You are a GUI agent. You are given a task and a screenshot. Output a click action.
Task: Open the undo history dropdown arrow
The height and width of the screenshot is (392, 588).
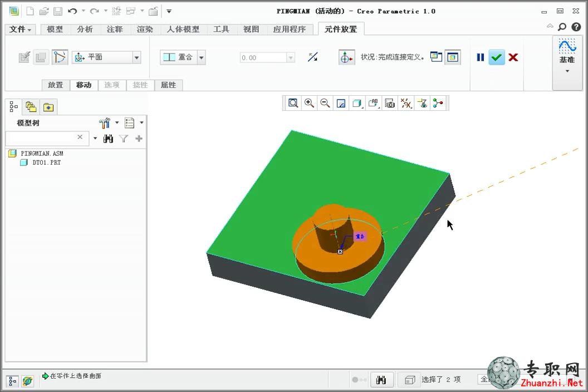pos(84,11)
